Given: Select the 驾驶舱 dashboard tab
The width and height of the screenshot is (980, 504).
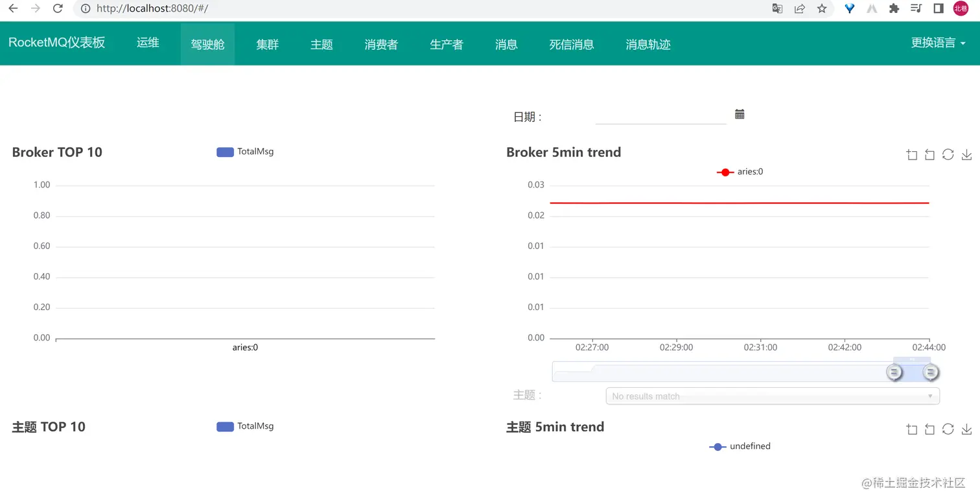Looking at the screenshot, I should (x=207, y=44).
